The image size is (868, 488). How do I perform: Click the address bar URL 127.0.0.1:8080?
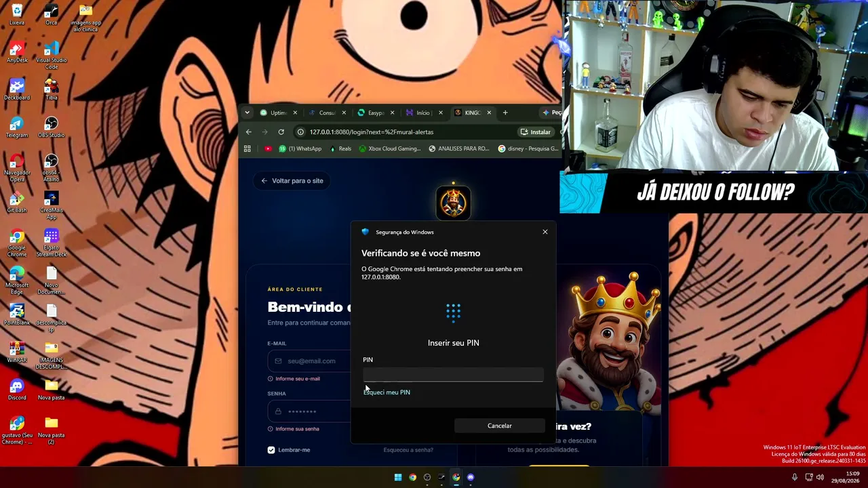click(x=372, y=132)
